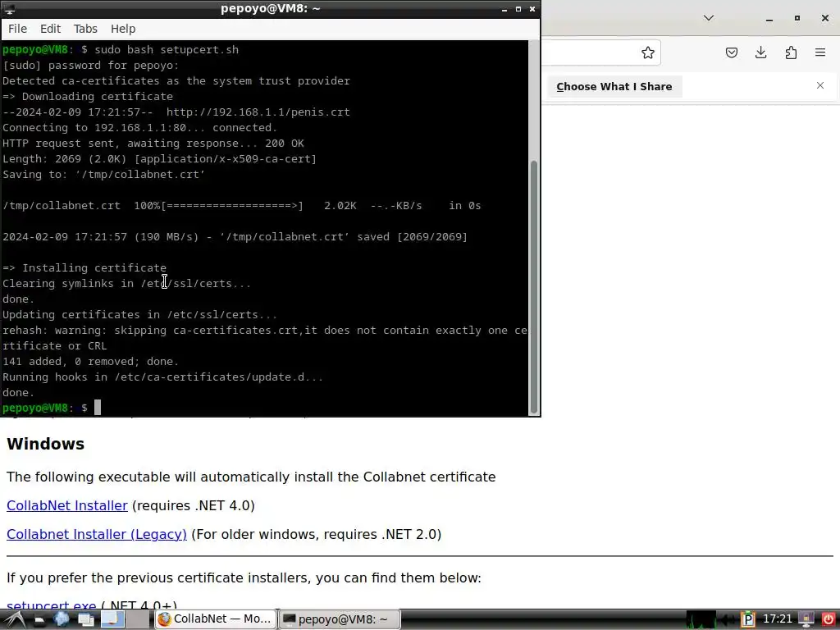Open the Firefox hamburger application menu

[820, 52]
